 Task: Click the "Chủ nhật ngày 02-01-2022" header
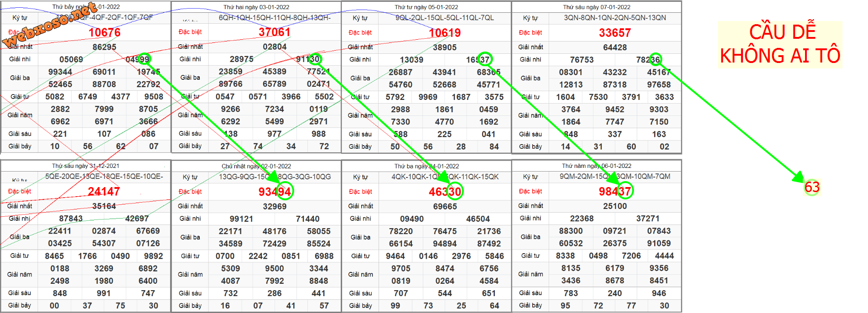pos(256,166)
